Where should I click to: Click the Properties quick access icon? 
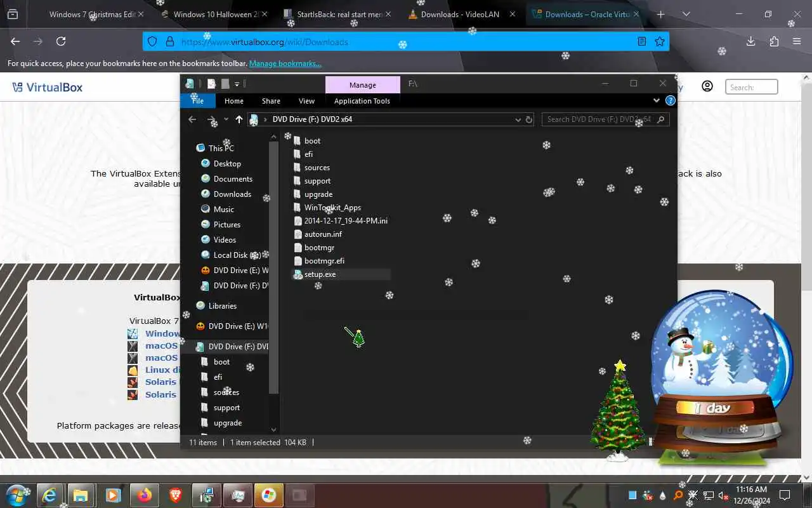click(211, 84)
